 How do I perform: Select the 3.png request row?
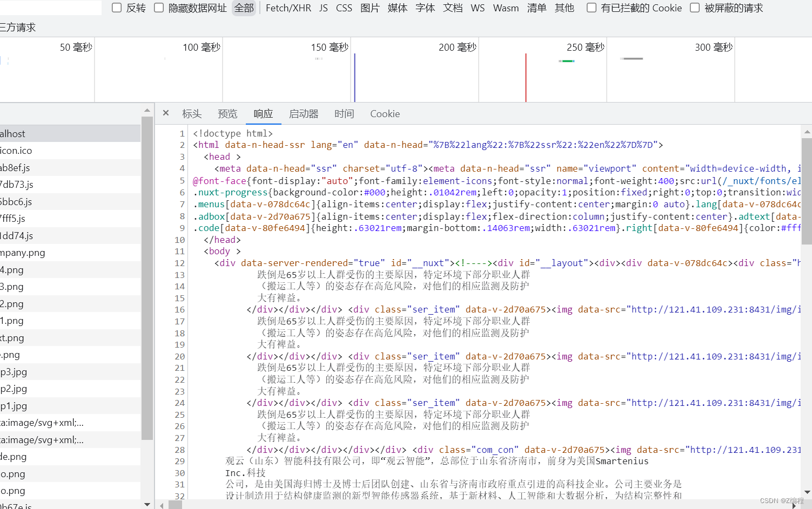coord(70,287)
